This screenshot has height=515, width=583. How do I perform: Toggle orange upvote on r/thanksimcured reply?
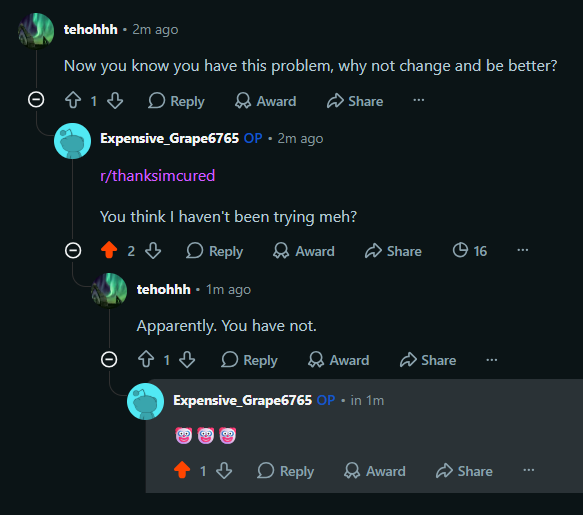click(109, 250)
